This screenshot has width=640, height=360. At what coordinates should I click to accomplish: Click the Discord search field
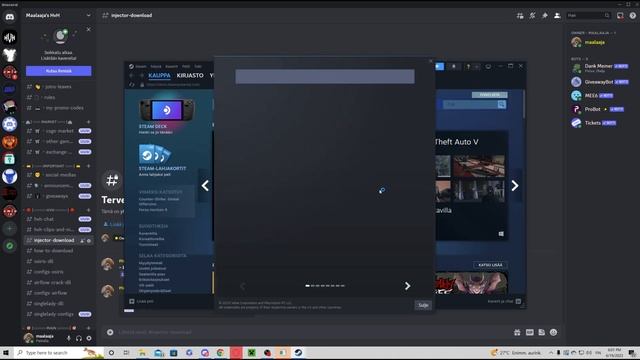coord(588,16)
